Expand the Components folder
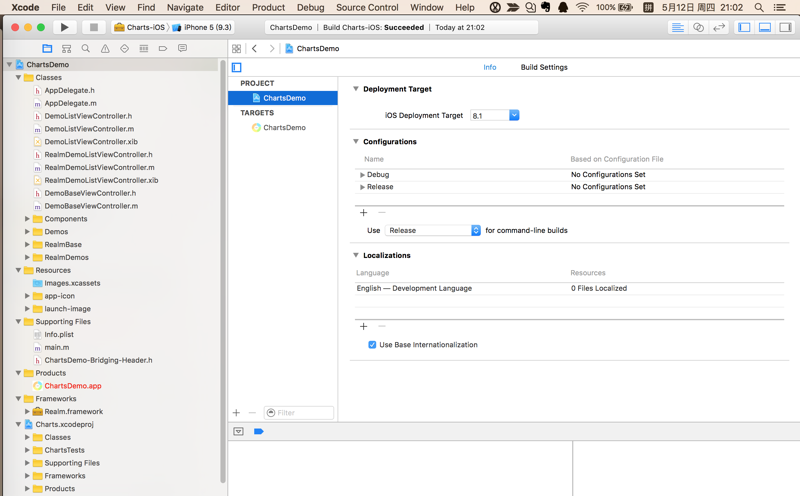Viewport: 800px width, 496px height. 27,219
